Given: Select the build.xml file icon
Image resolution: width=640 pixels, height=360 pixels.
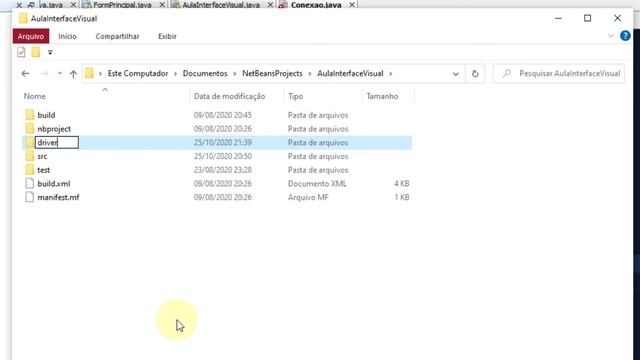Looking at the screenshot, I should (x=29, y=184).
